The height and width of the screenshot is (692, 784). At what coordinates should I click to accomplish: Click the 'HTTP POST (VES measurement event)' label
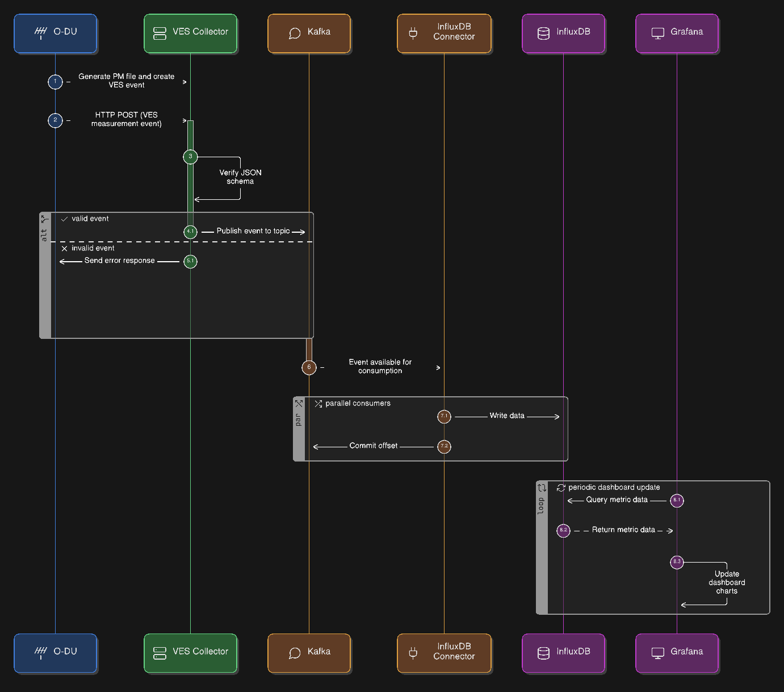tap(126, 119)
